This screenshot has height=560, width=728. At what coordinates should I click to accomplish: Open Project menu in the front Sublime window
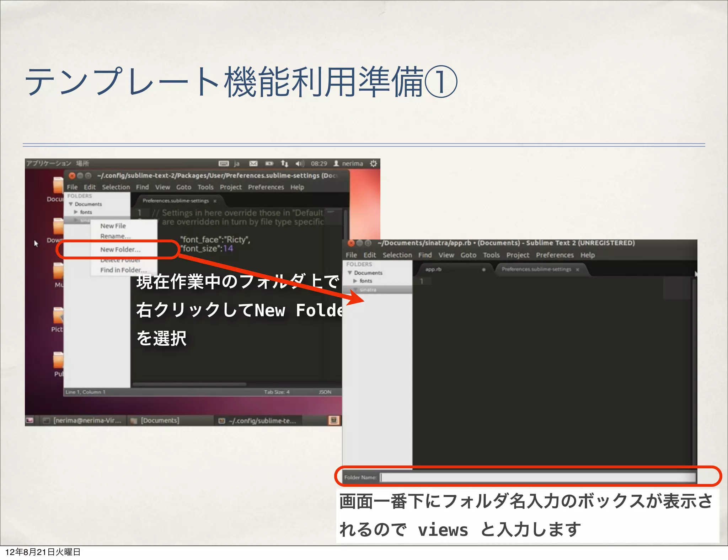pos(518,255)
